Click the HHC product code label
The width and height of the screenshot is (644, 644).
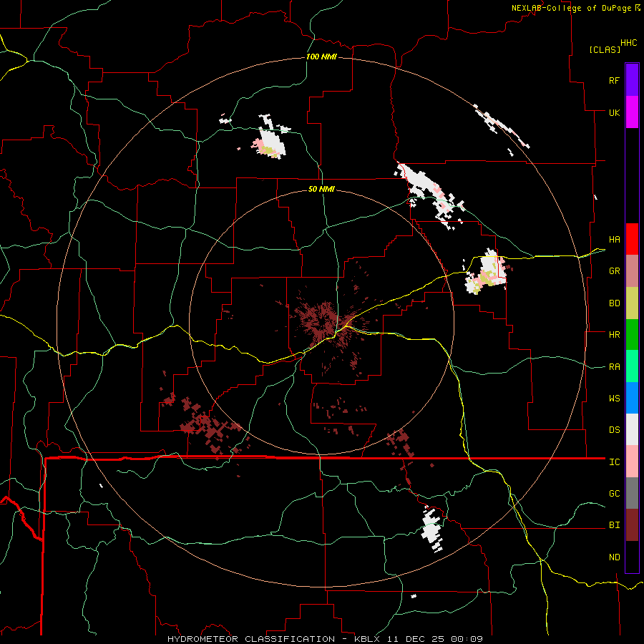tap(628, 43)
